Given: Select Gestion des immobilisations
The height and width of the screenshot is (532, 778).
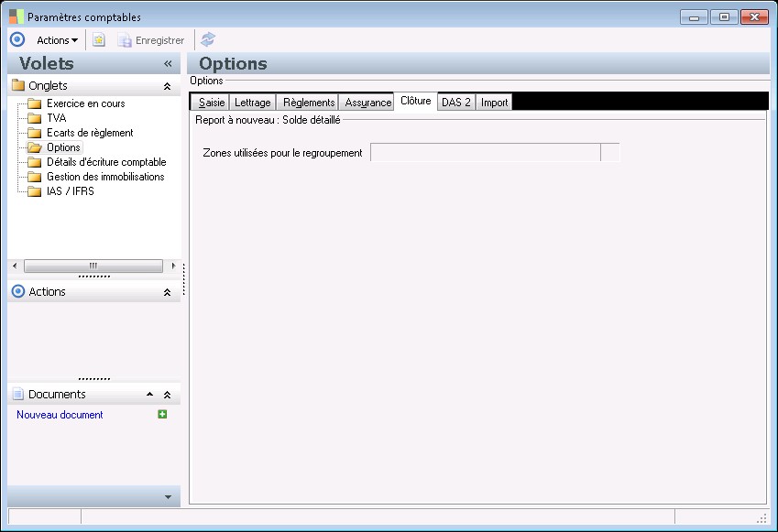Looking at the screenshot, I should [x=105, y=177].
